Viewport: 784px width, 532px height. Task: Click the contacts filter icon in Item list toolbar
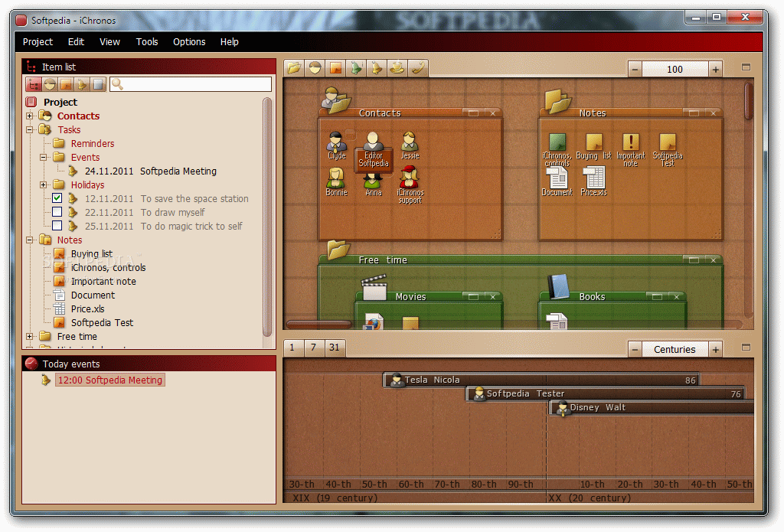click(x=50, y=84)
